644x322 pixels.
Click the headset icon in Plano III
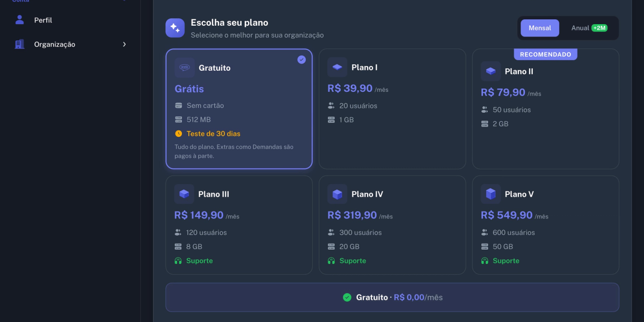pos(178,261)
